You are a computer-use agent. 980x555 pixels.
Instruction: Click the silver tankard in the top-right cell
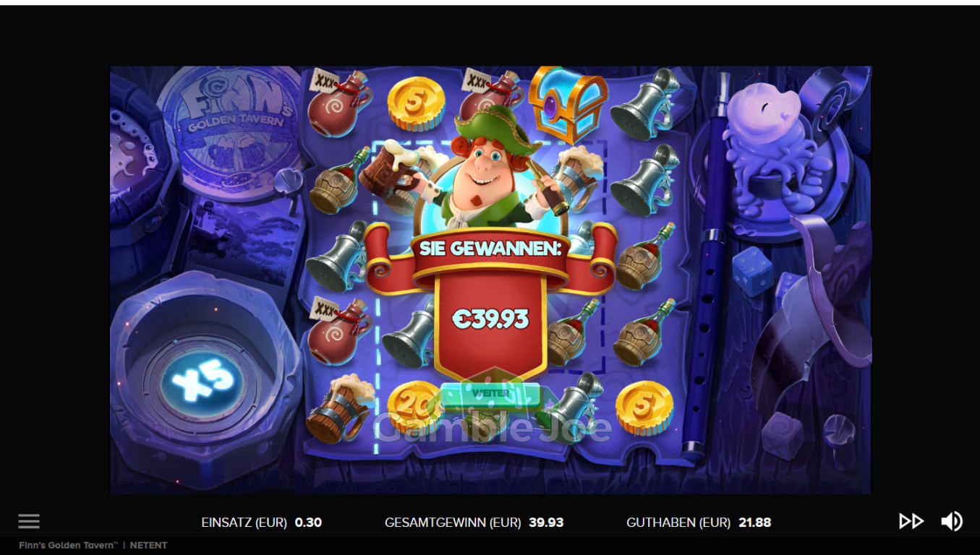point(643,104)
